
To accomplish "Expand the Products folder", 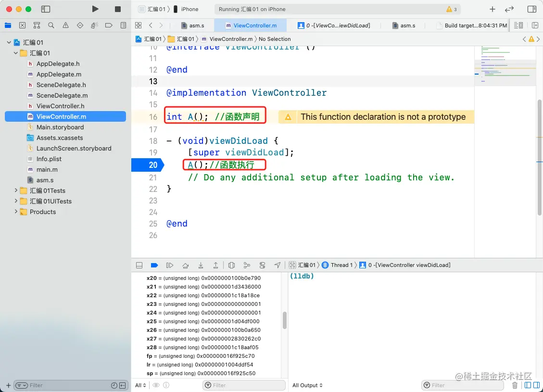I will (x=15, y=212).
